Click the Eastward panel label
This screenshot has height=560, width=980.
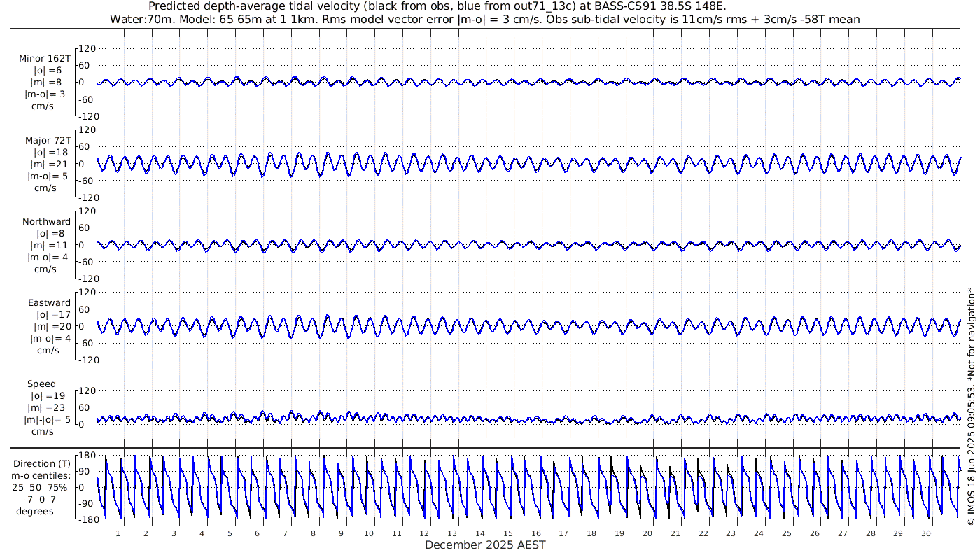coord(49,303)
